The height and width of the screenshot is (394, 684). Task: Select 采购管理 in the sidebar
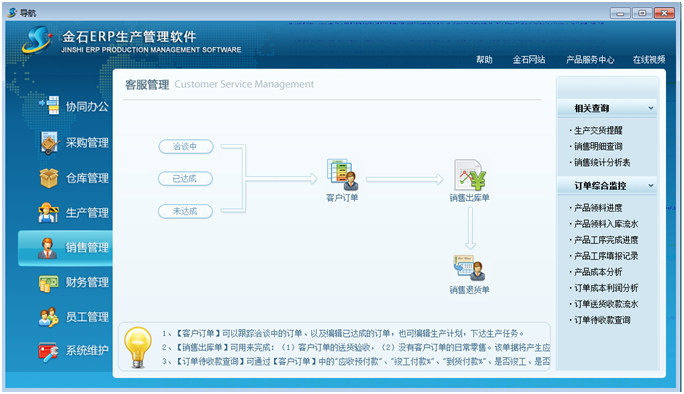74,143
